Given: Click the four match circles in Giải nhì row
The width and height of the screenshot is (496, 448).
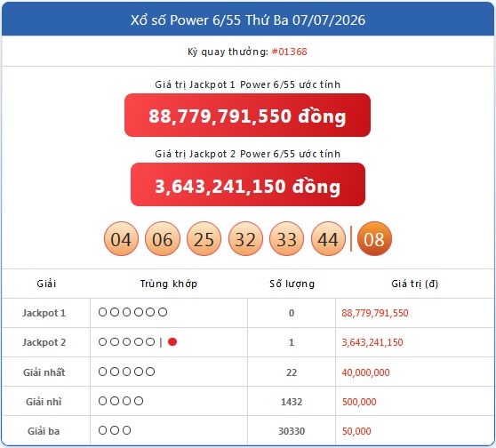Looking at the screenshot, I should point(121,401).
